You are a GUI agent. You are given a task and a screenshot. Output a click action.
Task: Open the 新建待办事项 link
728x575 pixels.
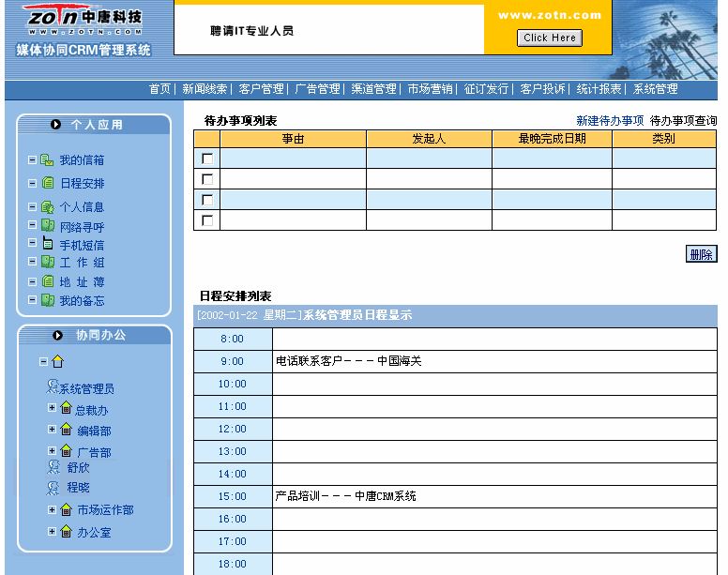pyautogui.click(x=610, y=121)
